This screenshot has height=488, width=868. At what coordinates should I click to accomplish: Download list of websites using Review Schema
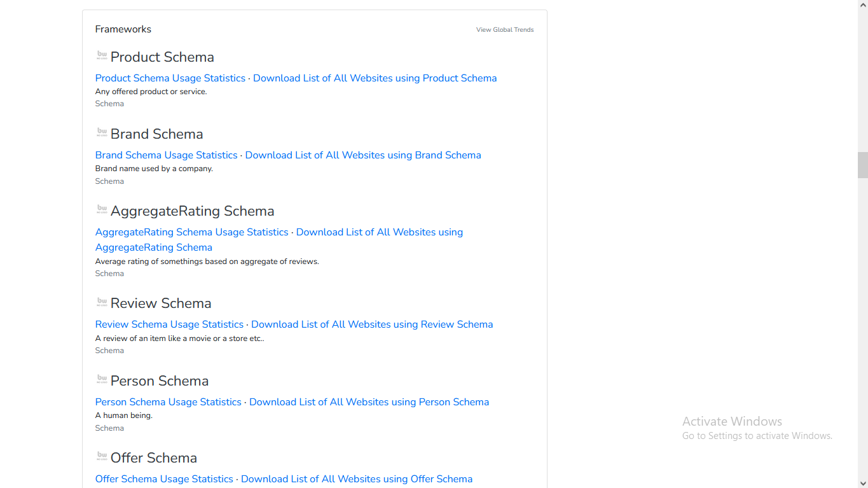point(372,324)
